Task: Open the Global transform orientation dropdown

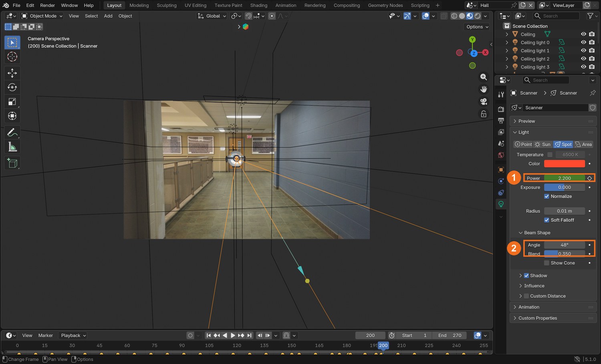Action: pyautogui.click(x=212, y=16)
